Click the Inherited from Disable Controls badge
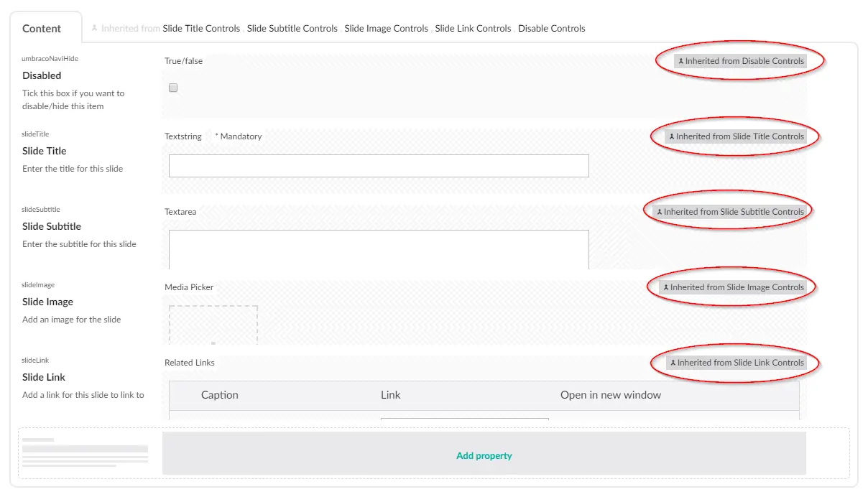868x497 pixels. pos(740,61)
